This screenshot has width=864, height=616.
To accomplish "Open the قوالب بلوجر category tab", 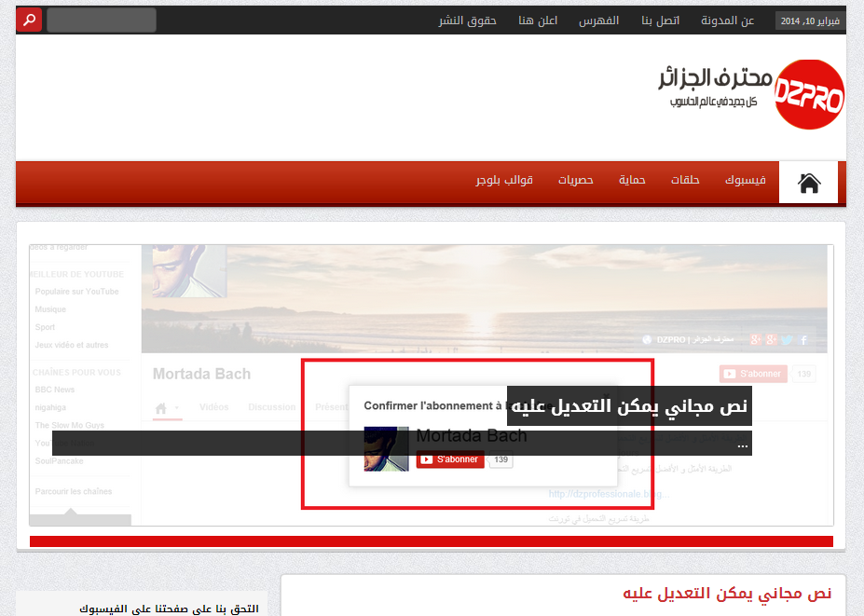I will click(504, 180).
